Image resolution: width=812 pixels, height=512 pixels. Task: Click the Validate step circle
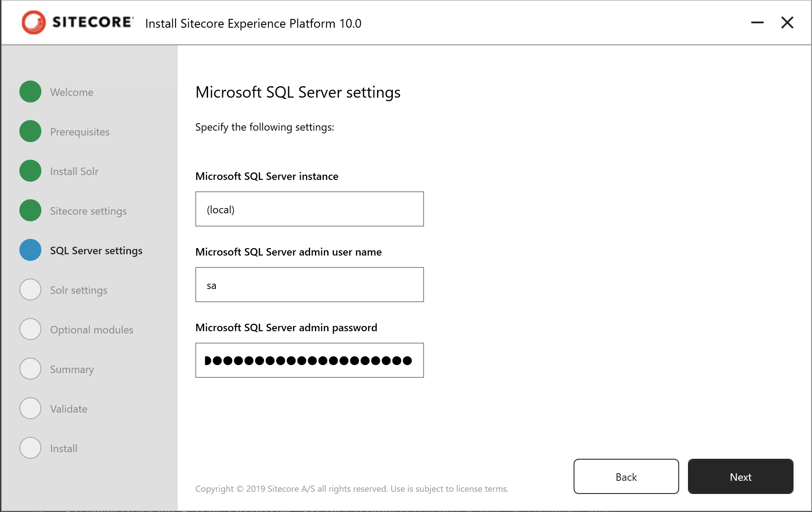point(30,408)
